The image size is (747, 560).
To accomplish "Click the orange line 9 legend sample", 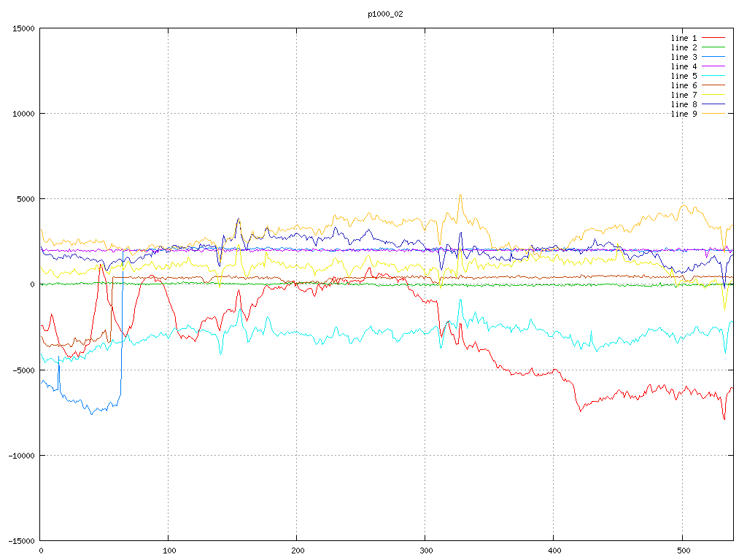I will coord(713,113).
